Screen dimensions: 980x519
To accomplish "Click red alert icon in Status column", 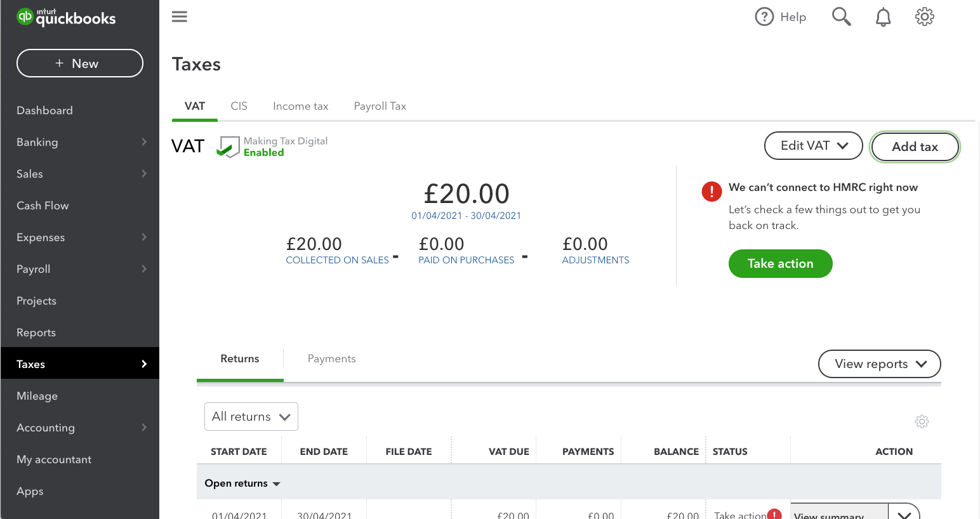I will (x=774, y=515).
